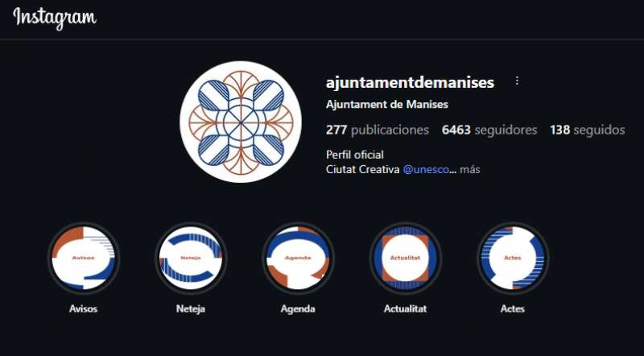Show the 138 seguidos list
This screenshot has width=644, height=356.
[588, 130]
